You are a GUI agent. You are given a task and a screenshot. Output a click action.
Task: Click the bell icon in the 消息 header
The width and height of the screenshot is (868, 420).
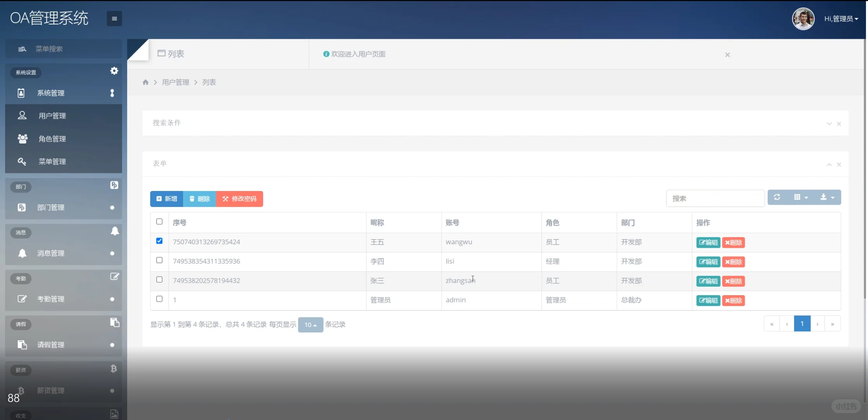[115, 231]
